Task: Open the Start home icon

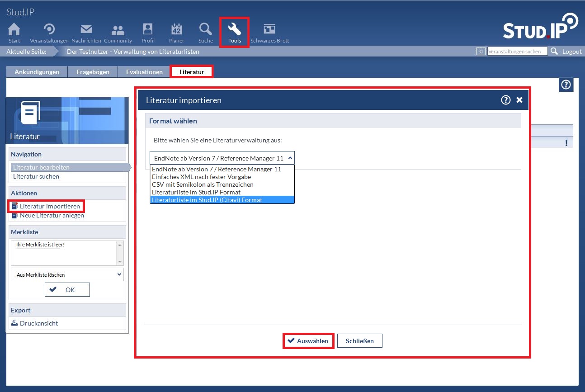Action: click(x=14, y=30)
